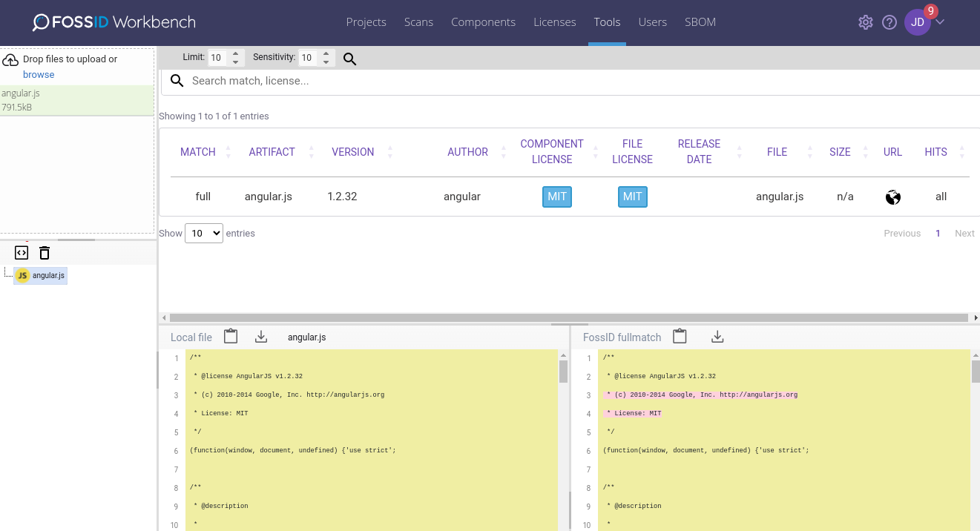Viewport: 980px width, 531px height.
Task: Open the Components menu
Action: coord(483,22)
